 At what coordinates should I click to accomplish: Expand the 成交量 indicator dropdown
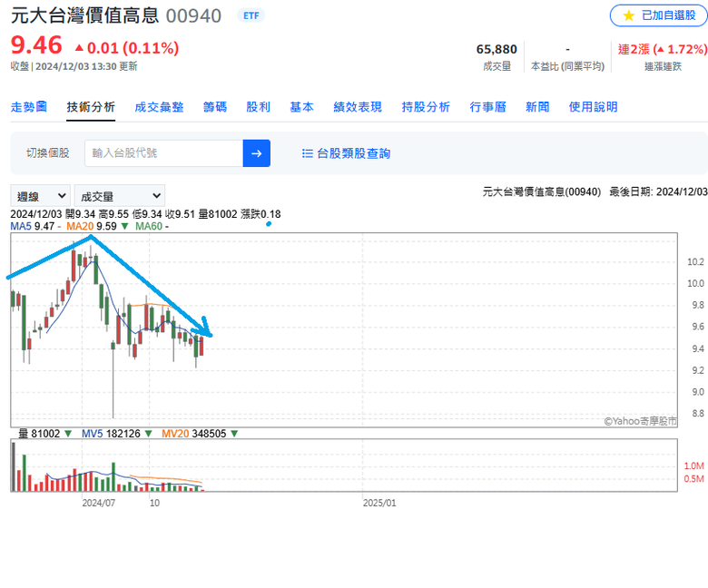coord(120,196)
